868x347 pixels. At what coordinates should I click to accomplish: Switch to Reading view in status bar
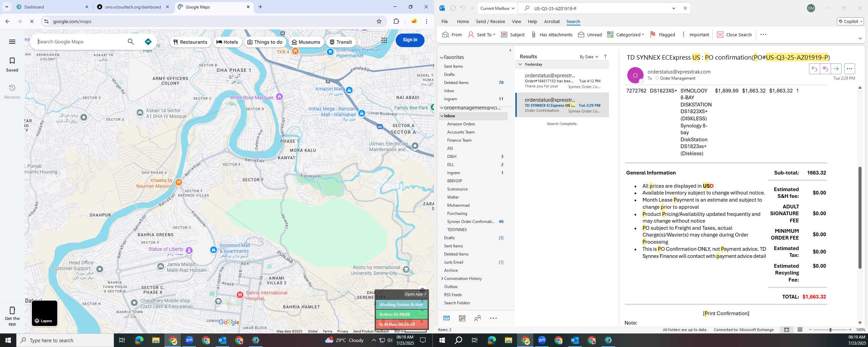point(800,330)
